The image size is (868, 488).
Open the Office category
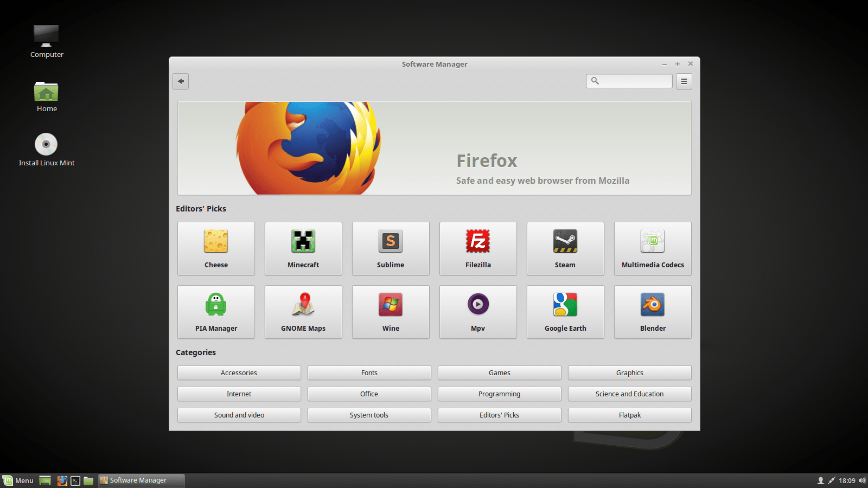click(x=369, y=394)
